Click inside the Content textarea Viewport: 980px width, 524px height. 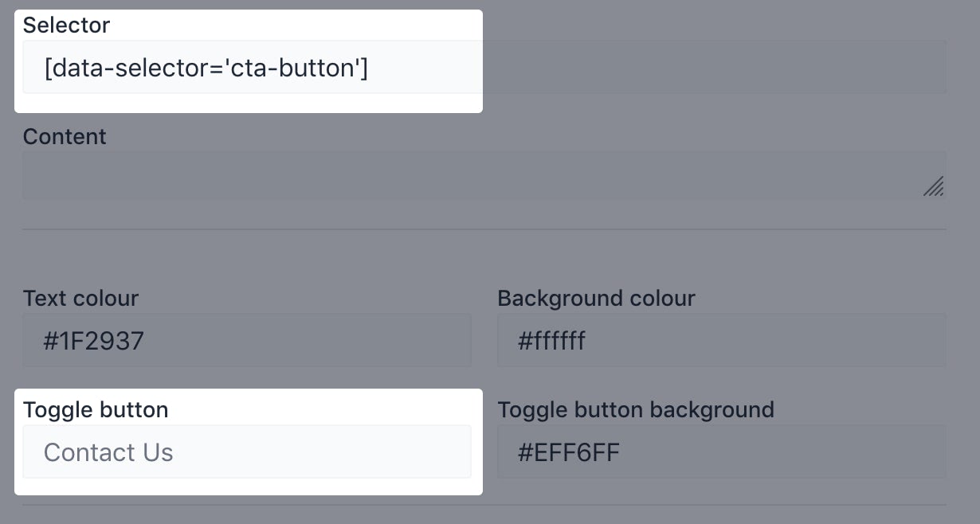tap(478, 175)
